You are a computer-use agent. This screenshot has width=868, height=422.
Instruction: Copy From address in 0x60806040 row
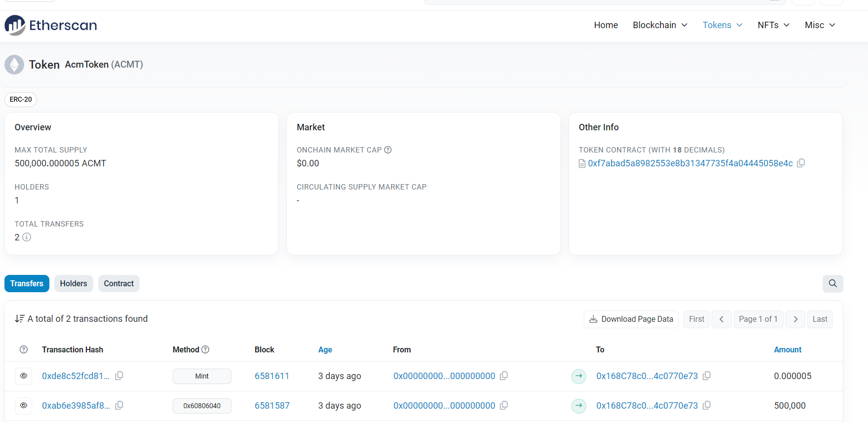504,406
